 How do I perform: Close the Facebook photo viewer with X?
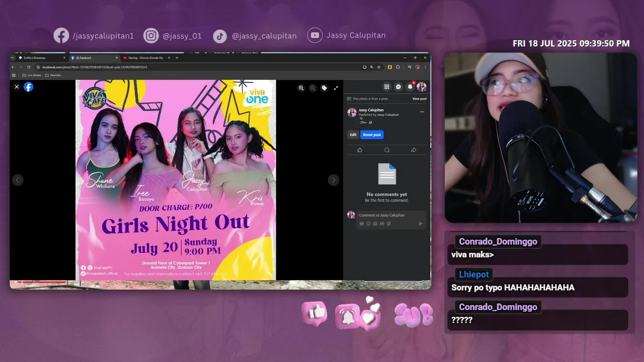[x=17, y=86]
